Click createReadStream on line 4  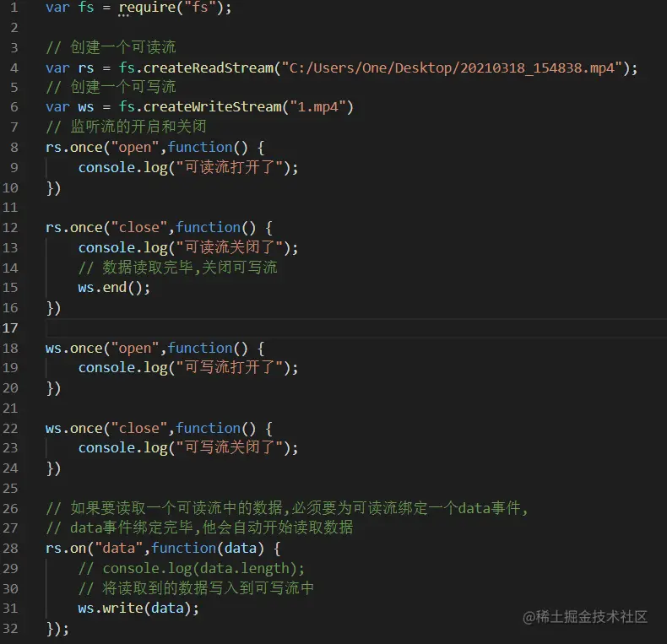209,68
